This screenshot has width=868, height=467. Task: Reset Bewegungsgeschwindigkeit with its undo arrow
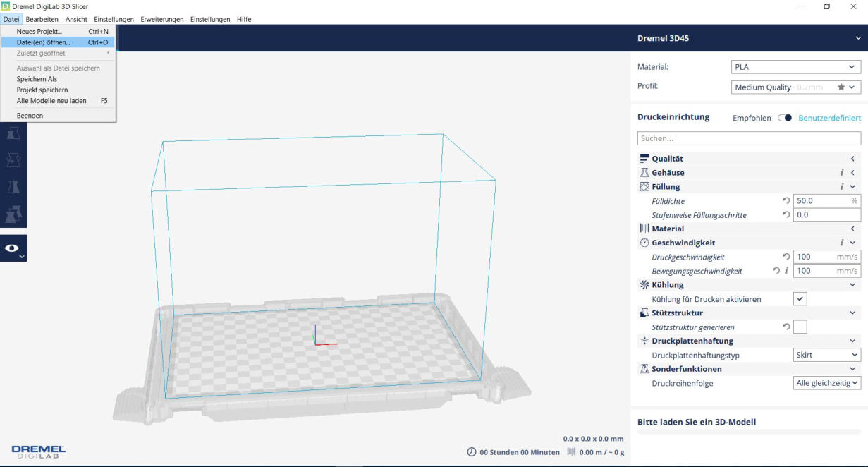click(x=776, y=271)
